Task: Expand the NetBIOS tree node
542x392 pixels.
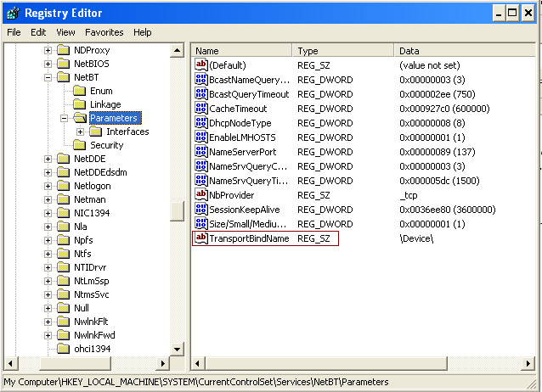Action: (48, 64)
